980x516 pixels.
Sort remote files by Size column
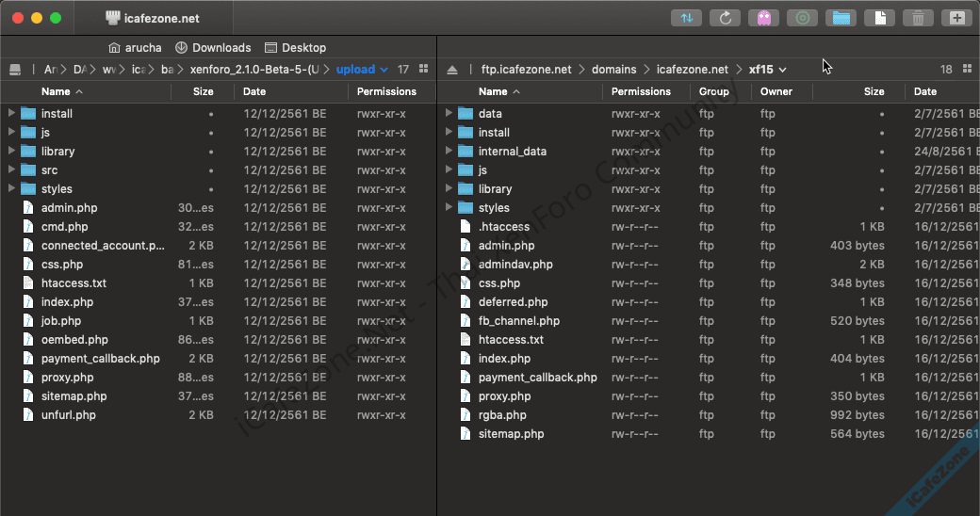[x=874, y=92]
